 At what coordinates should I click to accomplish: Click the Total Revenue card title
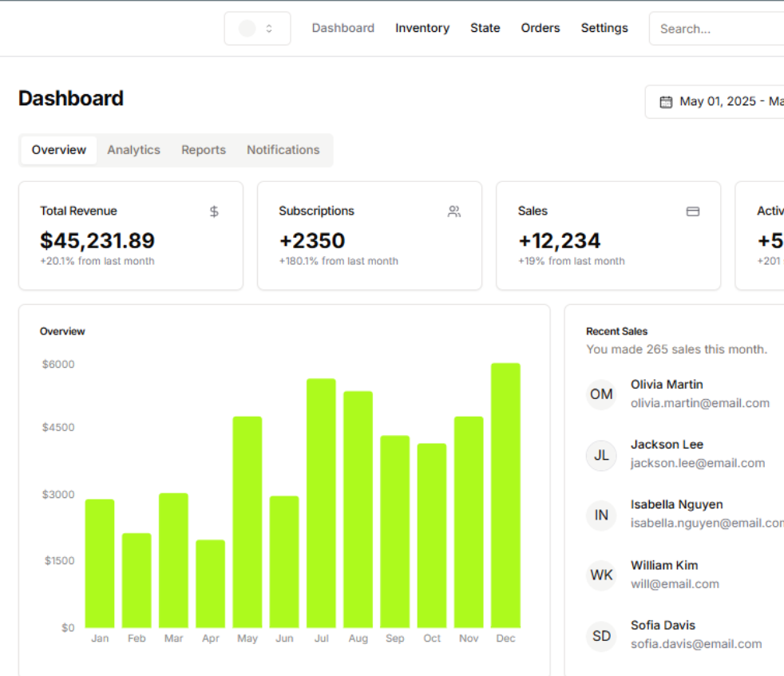tap(78, 211)
